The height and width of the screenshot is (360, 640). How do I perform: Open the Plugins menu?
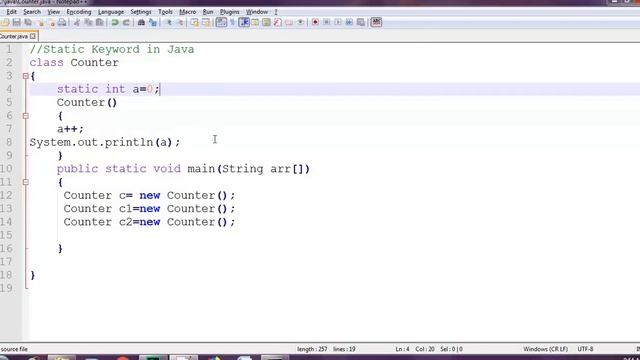tap(229, 12)
